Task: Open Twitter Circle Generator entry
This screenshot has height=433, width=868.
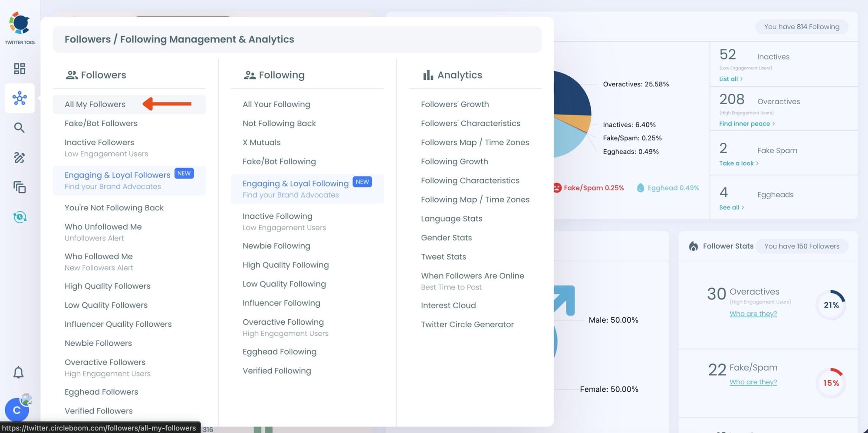Action: (467, 325)
